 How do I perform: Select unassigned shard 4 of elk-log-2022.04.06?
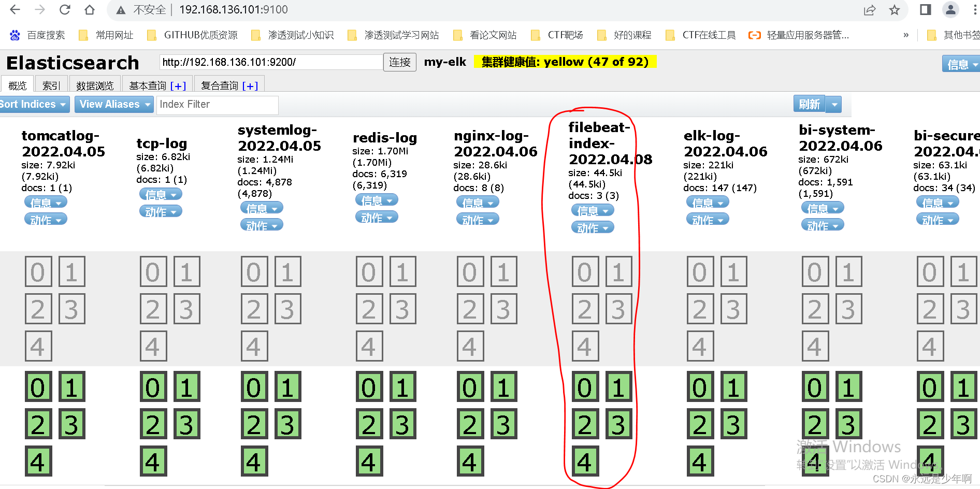coord(700,347)
